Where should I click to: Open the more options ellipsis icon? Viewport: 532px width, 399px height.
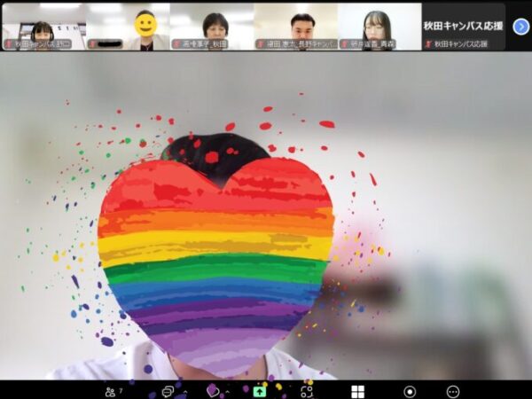coord(453,391)
